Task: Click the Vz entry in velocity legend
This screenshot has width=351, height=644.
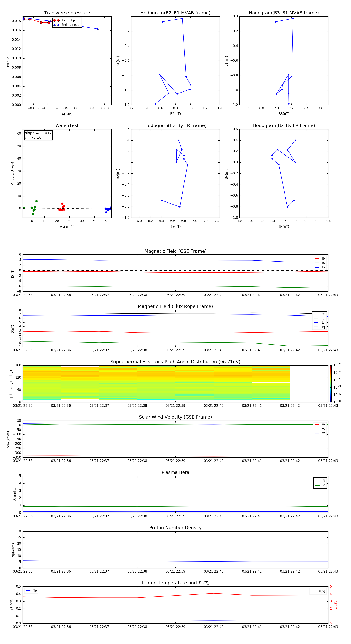Action: coord(320,433)
